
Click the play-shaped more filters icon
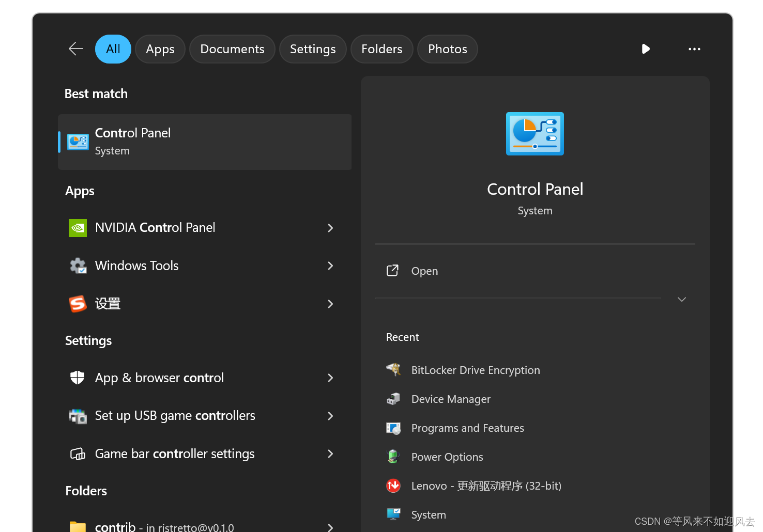(x=646, y=49)
